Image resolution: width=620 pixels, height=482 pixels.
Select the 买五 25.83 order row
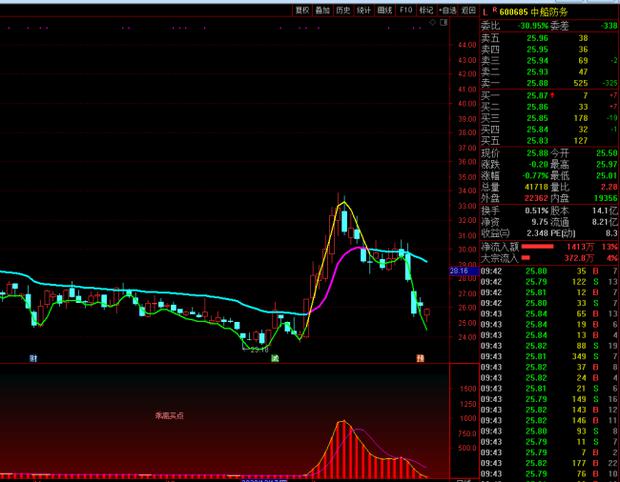coord(549,140)
